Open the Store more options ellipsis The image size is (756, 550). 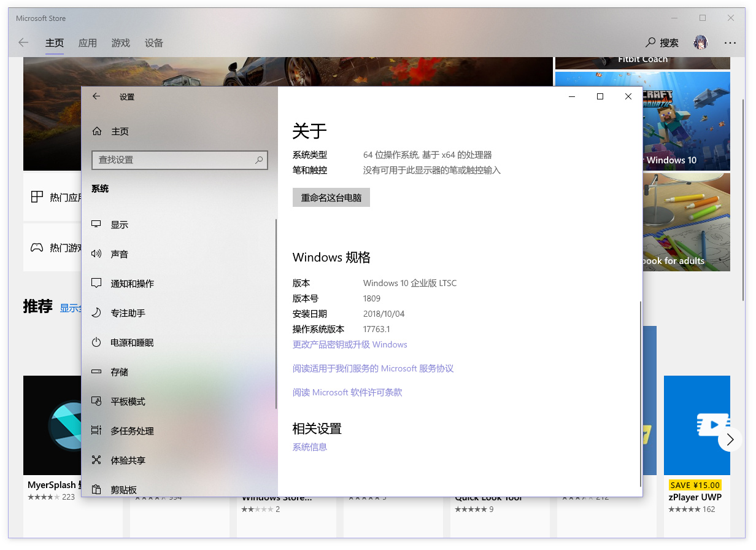coord(730,43)
